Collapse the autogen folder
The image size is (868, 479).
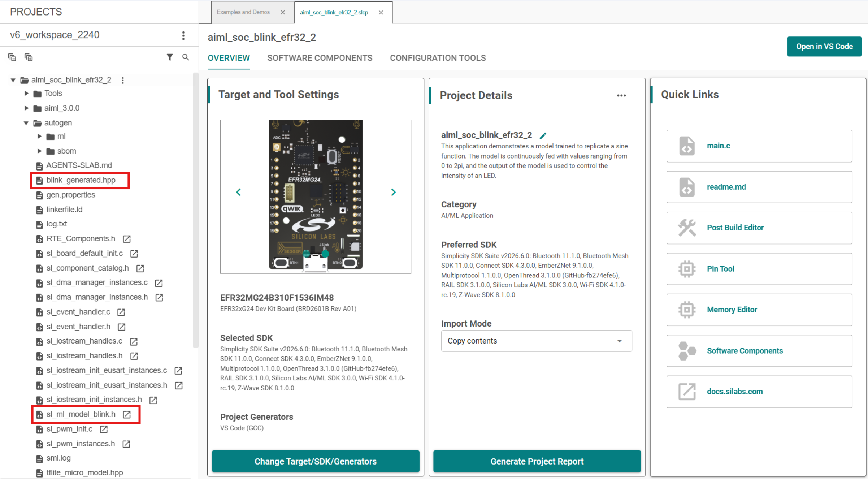click(x=26, y=123)
